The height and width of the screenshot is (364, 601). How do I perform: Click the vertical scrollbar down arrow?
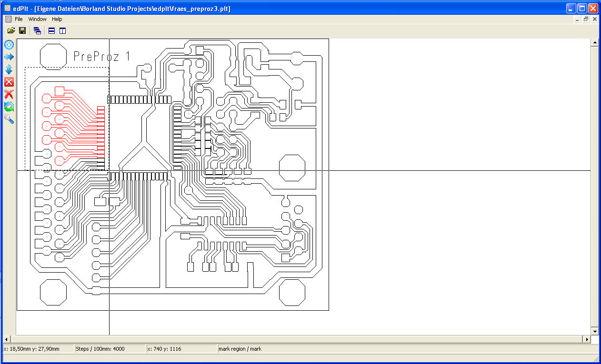click(594, 331)
